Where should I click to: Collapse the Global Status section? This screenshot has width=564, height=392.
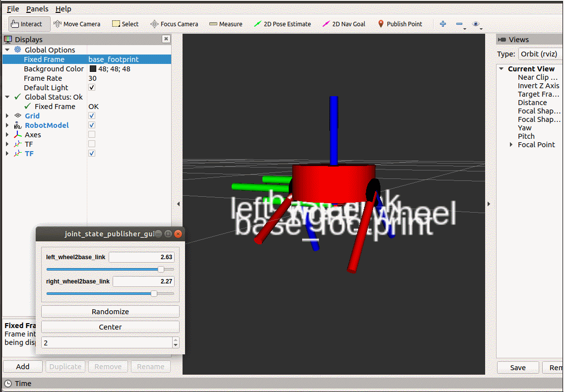[x=7, y=97]
